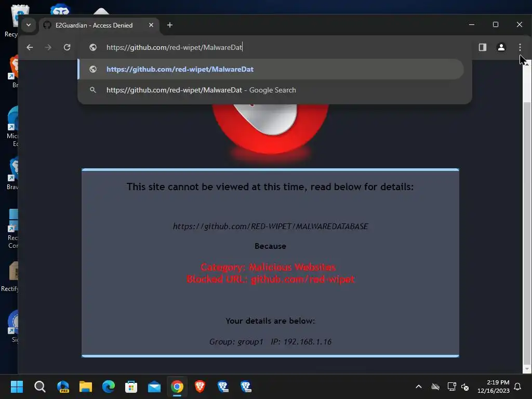Click the Blocked URL: github.com/red-wipet text
This screenshot has width=532, height=399.
(x=270, y=279)
